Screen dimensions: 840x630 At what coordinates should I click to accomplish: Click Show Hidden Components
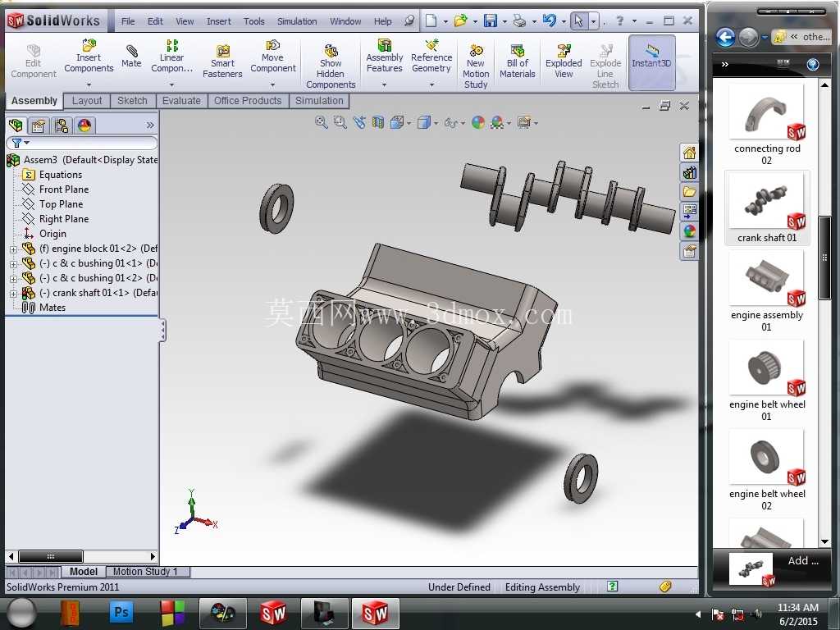pyautogui.click(x=331, y=66)
